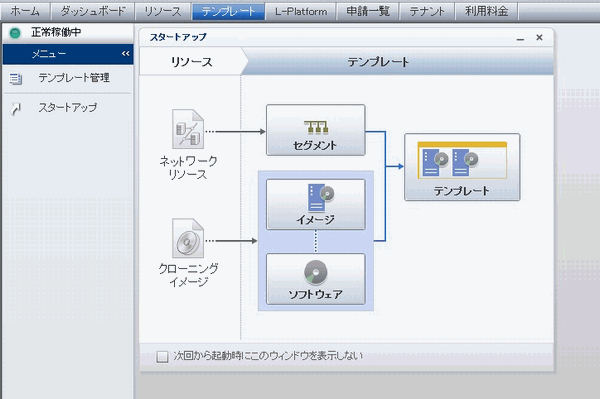This screenshot has height=399, width=600.
Task: Open the テナント tab
Action: [x=427, y=11]
